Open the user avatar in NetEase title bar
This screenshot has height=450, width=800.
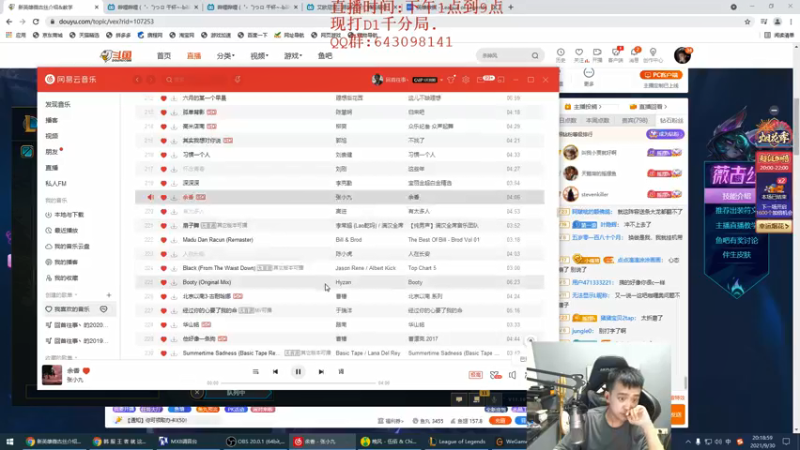click(378, 80)
